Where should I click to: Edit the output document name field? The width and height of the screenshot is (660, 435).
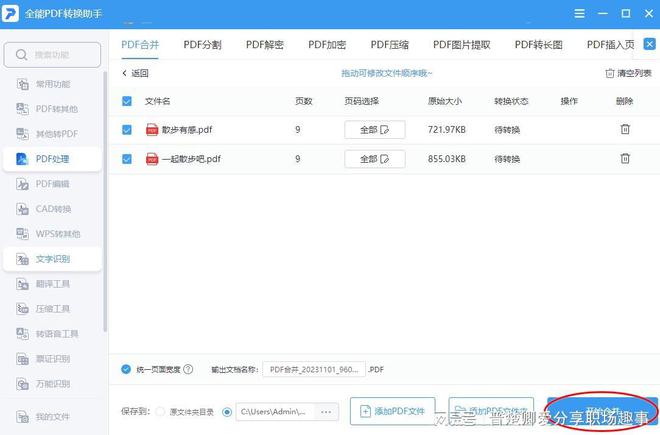tap(314, 369)
